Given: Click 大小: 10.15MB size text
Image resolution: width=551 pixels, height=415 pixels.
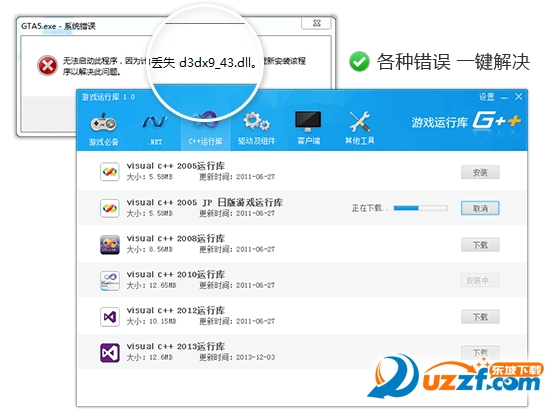Looking at the screenshot, I should point(151,322).
